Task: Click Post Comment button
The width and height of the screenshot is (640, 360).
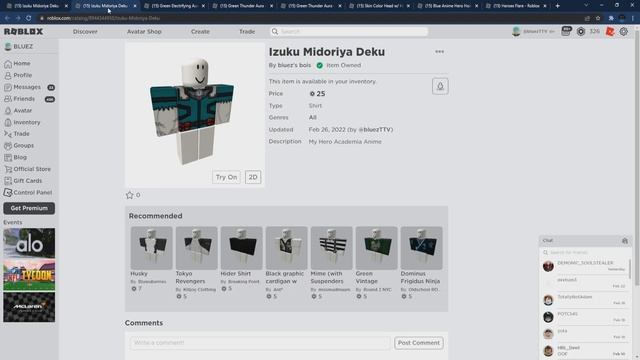Action: tap(419, 343)
